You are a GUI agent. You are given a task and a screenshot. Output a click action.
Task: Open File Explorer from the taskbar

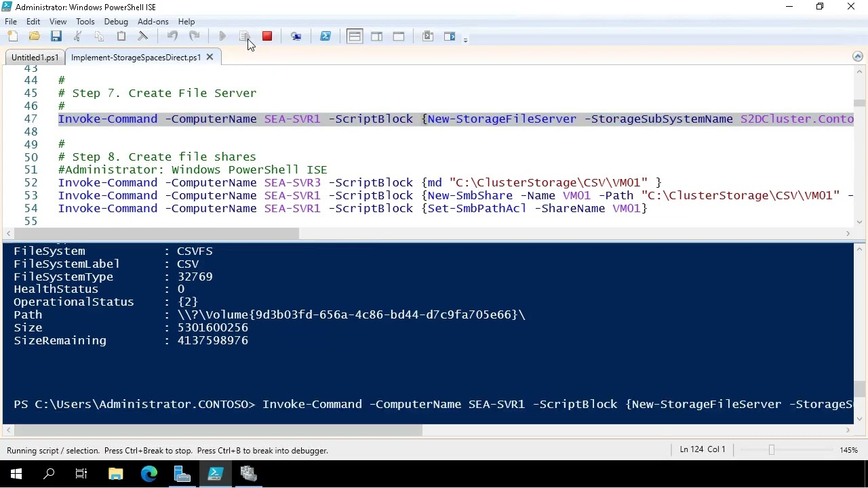pos(115,474)
